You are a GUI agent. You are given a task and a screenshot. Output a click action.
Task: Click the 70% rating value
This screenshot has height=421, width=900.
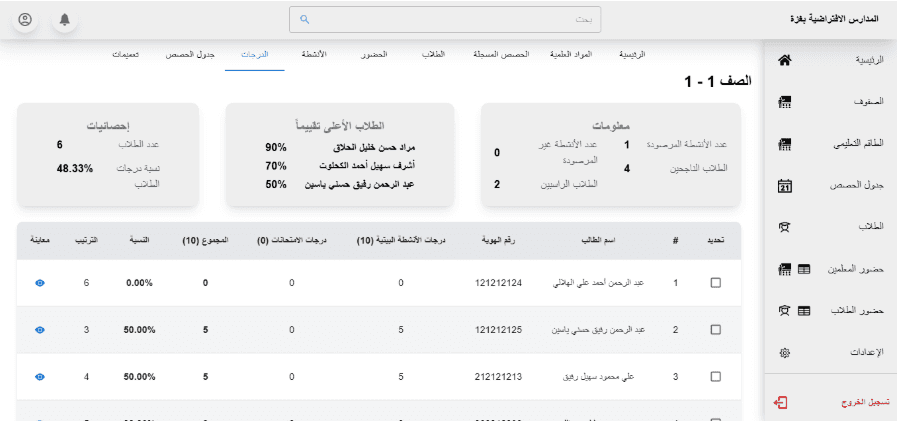click(276, 166)
